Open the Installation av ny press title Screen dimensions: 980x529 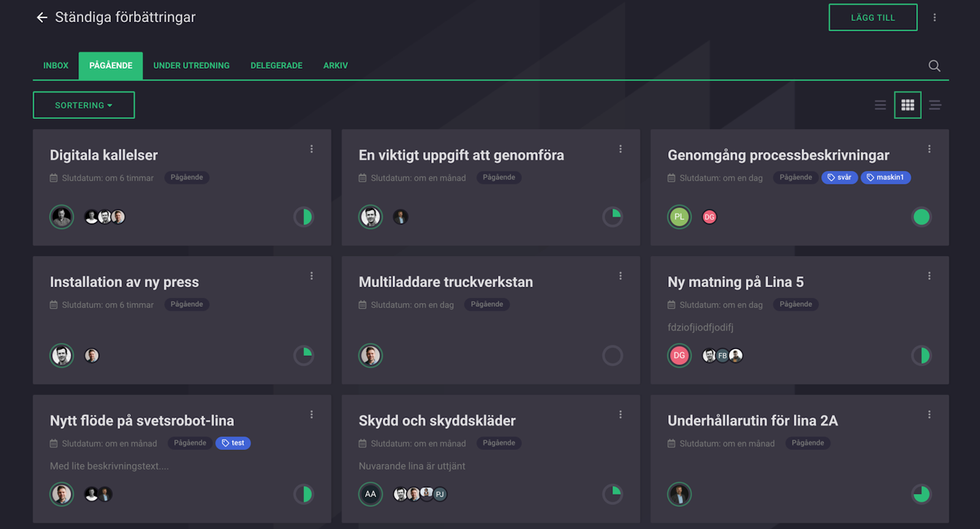124,282
